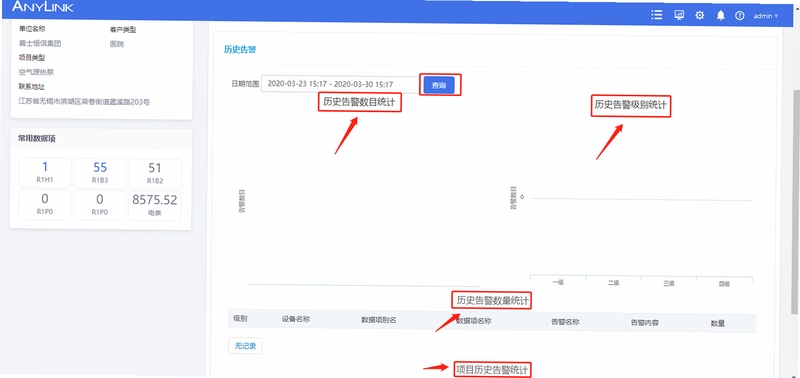This screenshot has width=800, height=378.
Task: Click the 嘉士恒信集团 company name
Action: (40, 43)
